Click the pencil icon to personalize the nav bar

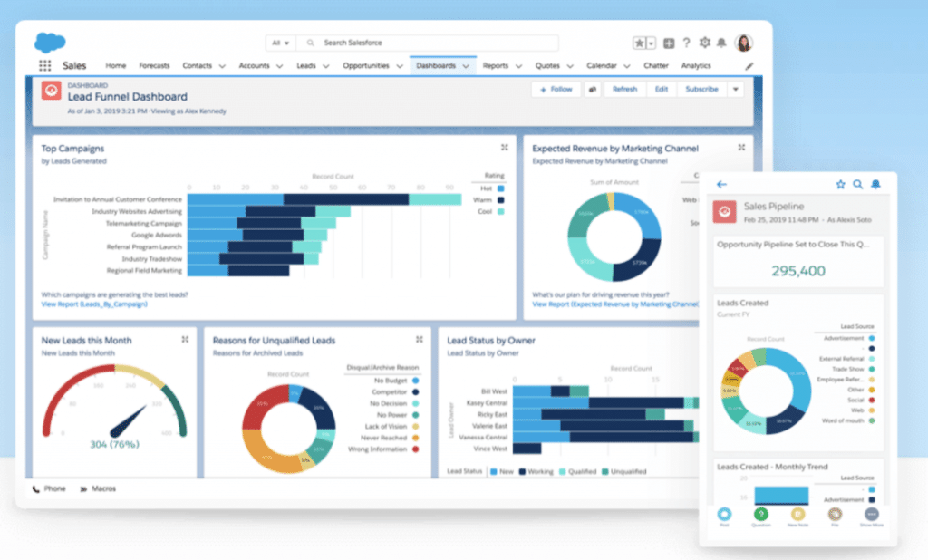pos(749,66)
